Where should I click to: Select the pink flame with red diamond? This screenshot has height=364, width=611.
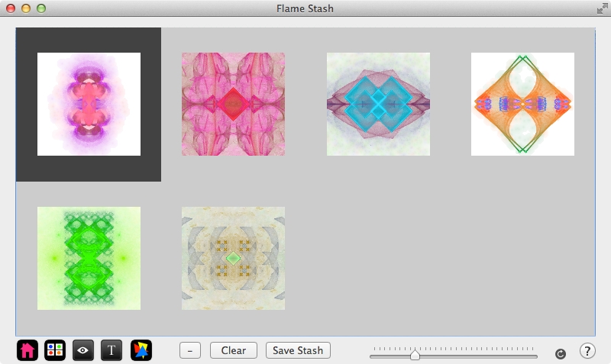pos(233,104)
